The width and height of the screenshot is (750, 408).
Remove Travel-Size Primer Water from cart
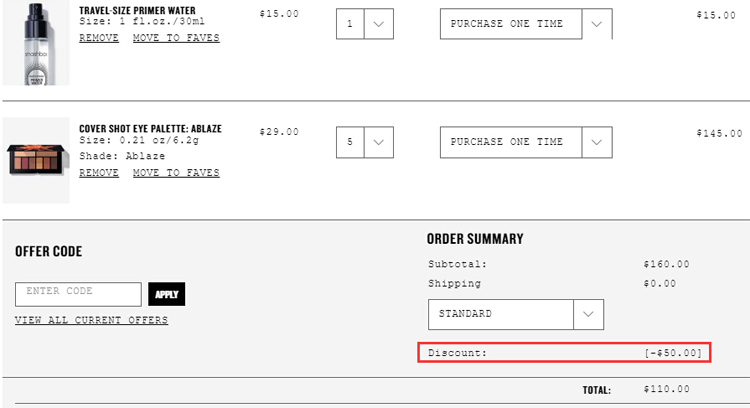[x=99, y=38]
